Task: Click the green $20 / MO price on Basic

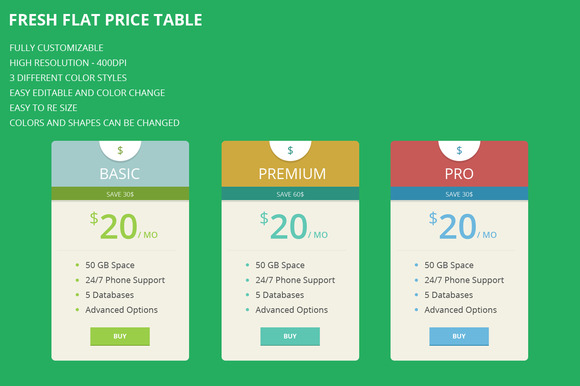Action: tap(124, 226)
